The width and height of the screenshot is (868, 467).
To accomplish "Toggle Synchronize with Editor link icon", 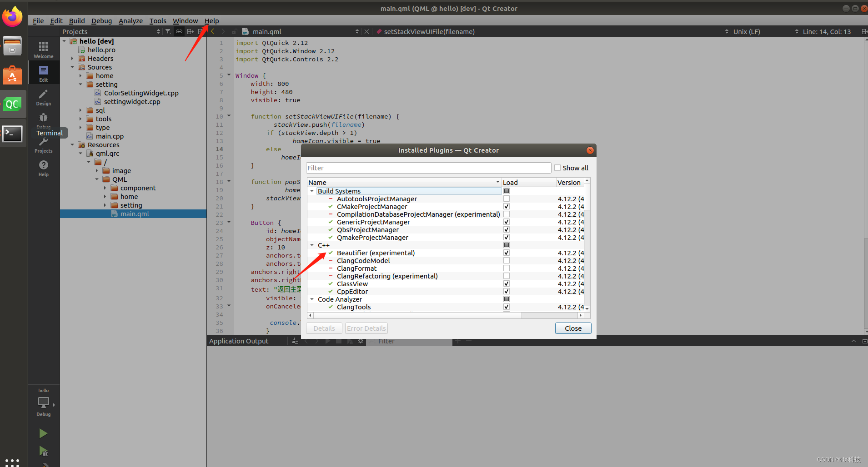I will pyautogui.click(x=179, y=31).
